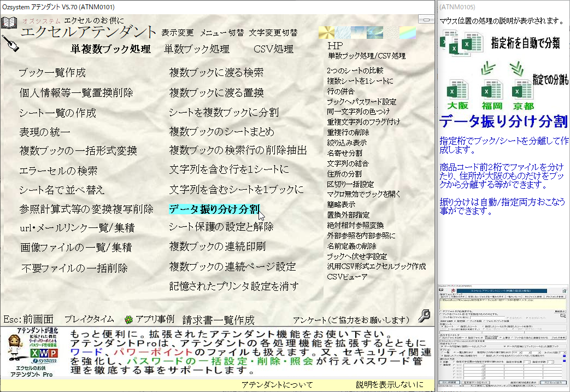Image resolution: width=570 pixels, height=392 pixels.
Task: Click the 福岡 Excel file icon in right panel
Action: pos(492,90)
